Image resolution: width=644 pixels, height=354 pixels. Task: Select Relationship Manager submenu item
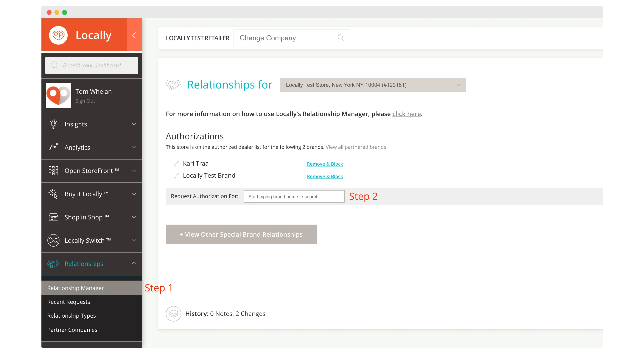tap(92, 288)
